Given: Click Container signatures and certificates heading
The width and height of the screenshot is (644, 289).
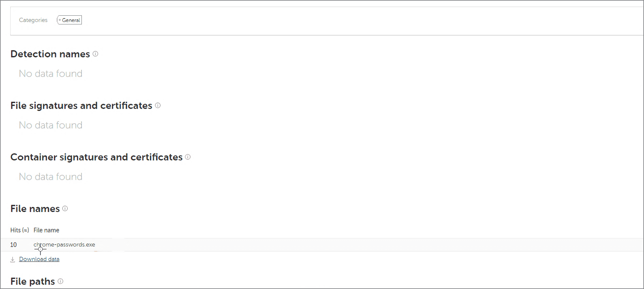Looking at the screenshot, I should coord(97,157).
